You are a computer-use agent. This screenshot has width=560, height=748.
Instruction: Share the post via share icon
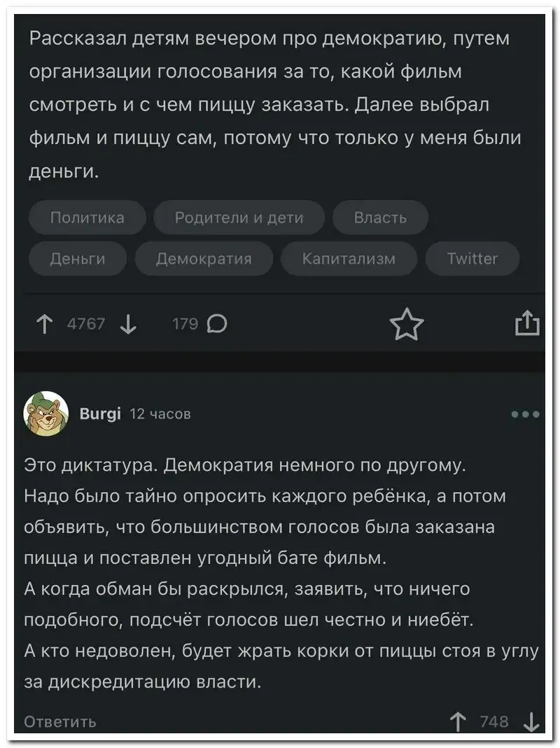527,324
